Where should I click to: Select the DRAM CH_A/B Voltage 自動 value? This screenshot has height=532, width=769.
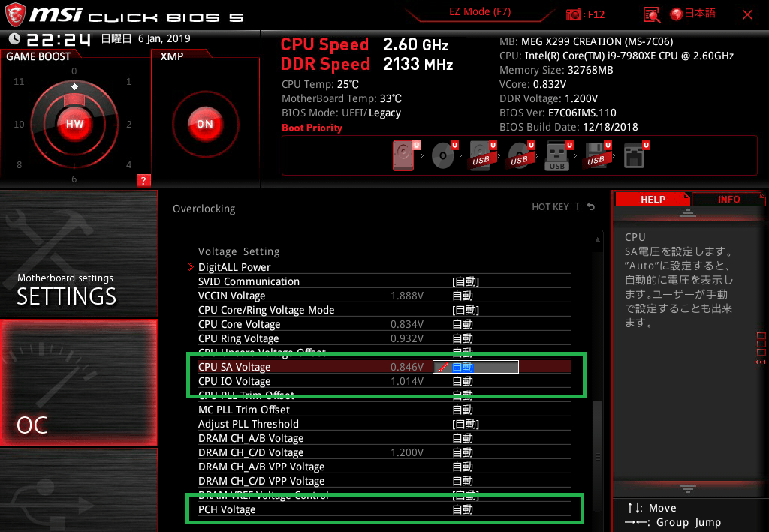pyautogui.click(x=463, y=438)
